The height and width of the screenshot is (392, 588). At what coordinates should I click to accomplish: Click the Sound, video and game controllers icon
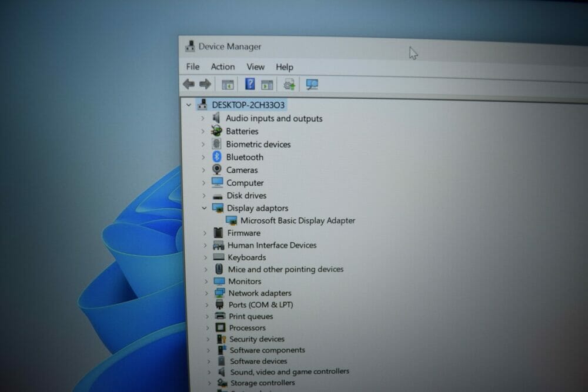[222, 372]
